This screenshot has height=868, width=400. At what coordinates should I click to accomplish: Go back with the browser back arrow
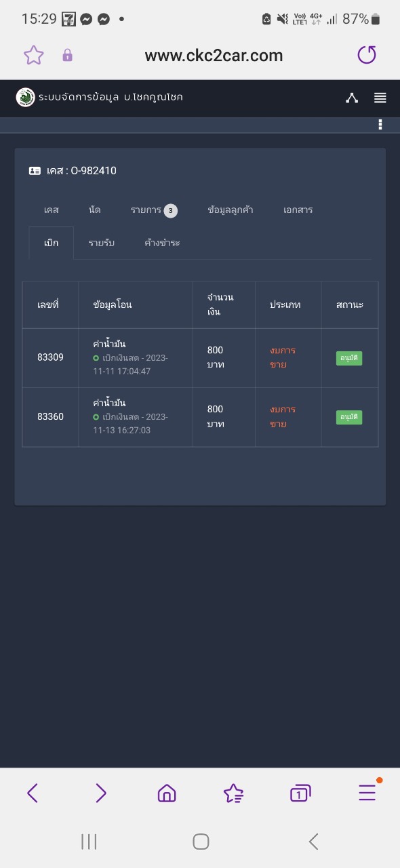point(33,793)
